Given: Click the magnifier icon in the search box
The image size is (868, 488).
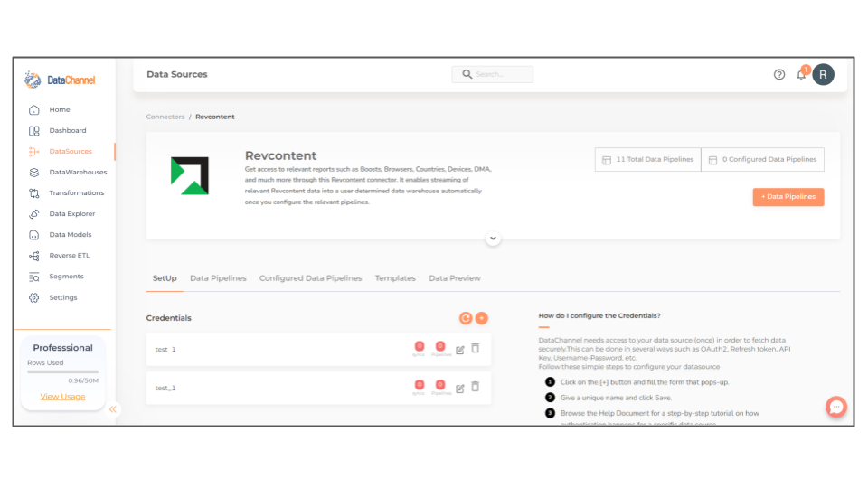Looking at the screenshot, I should click(x=467, y=74).
